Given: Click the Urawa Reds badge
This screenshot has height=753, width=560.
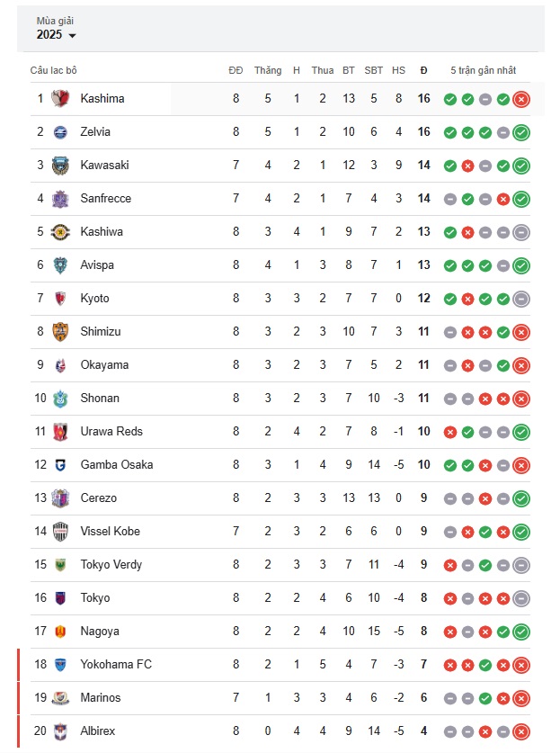Looking at the screenshot, I should pyautogui.click(x=60, y=432).
